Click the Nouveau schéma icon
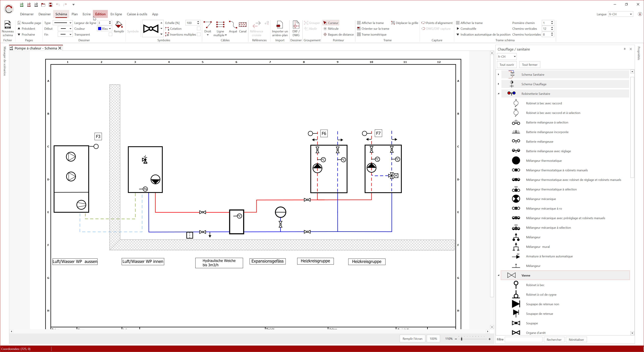Image resolution: width=644 pixels, height=352 pixels. click(x=8, y=25)
